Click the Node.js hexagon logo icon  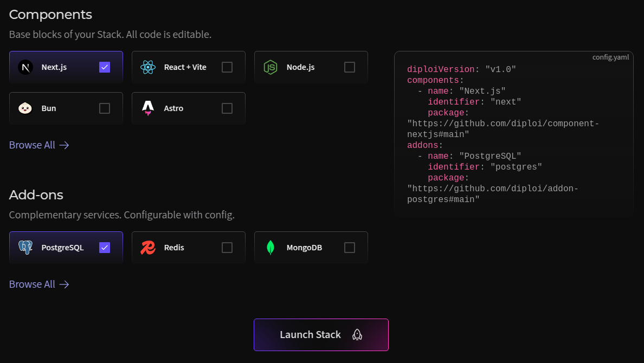coord(271,67)
